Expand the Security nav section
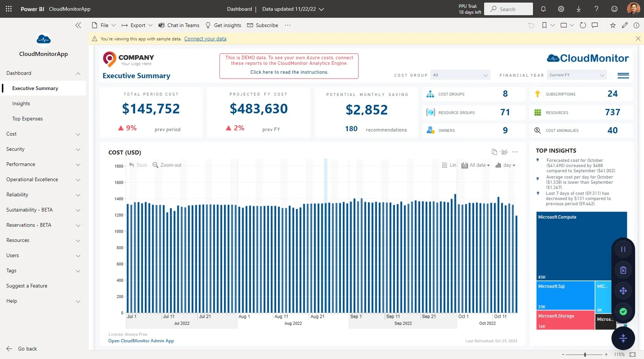 point(78,149)
